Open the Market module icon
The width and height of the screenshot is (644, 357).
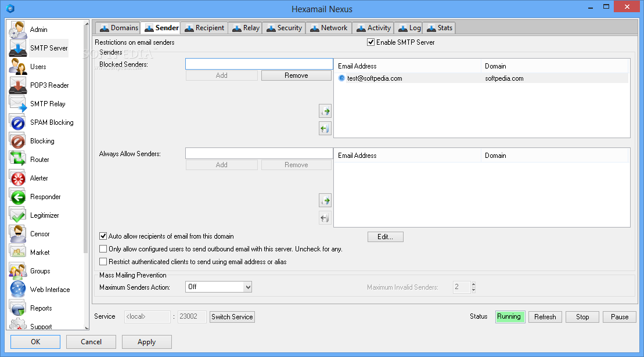[17, 253]
